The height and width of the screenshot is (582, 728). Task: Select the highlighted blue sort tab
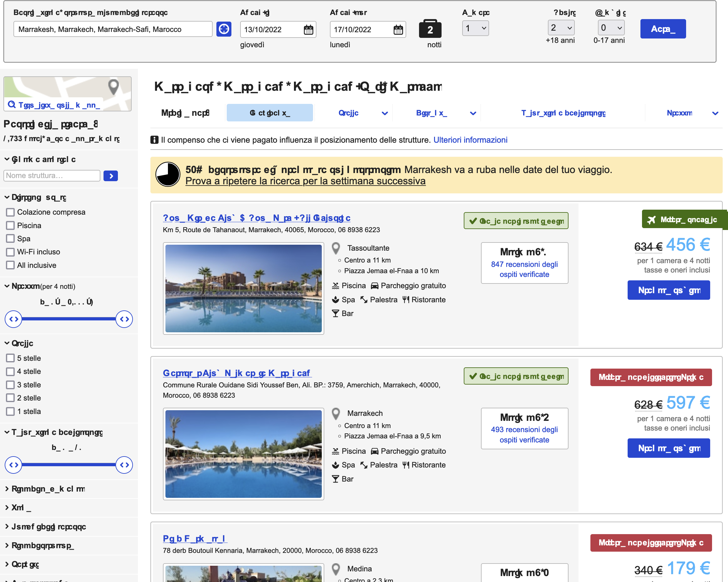click(270, 113)
